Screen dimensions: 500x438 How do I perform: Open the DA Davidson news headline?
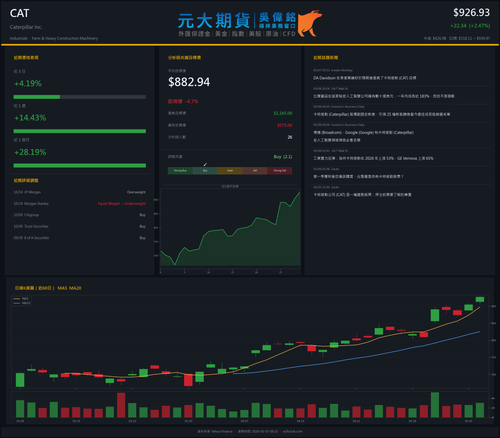point(365,78)
